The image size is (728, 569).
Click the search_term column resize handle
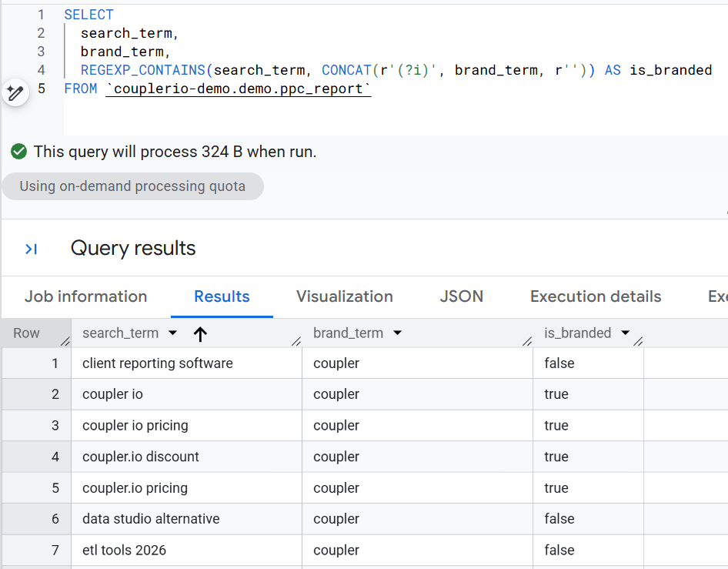click(296, 341)
